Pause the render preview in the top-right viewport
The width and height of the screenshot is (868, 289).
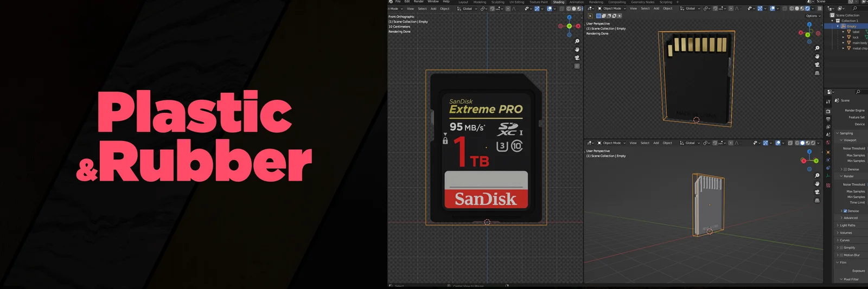820,9
